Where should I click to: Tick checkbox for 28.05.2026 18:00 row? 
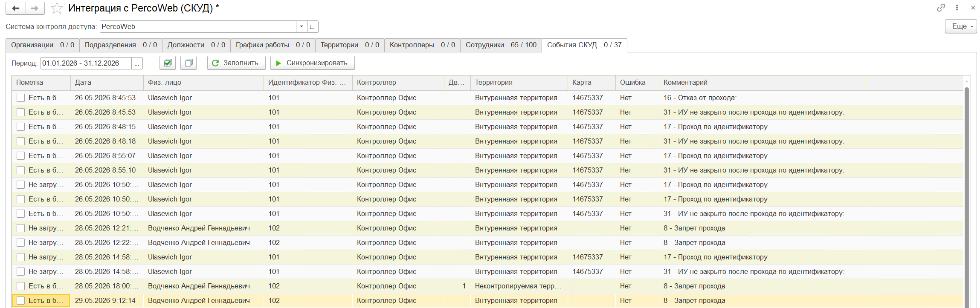tap(20, 286)
